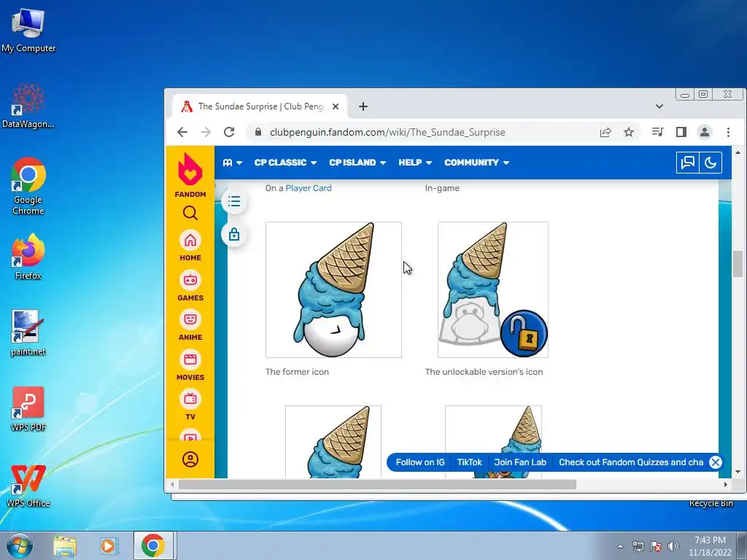This screenshot has height=560, width=747.
Task: Click the page vertical scrollbar thumb
Action: coord(738,264)
